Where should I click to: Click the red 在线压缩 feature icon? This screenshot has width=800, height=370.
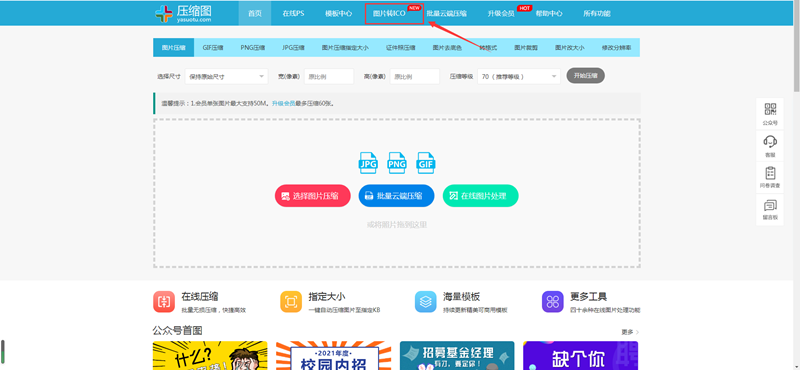(164, 302)
